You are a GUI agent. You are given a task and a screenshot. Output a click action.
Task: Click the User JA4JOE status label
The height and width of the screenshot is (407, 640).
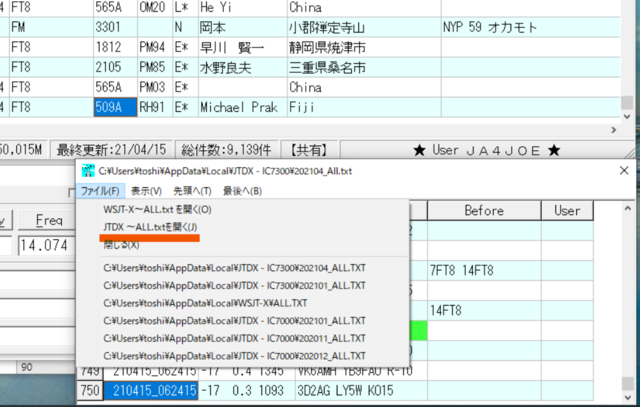[486, 150]
